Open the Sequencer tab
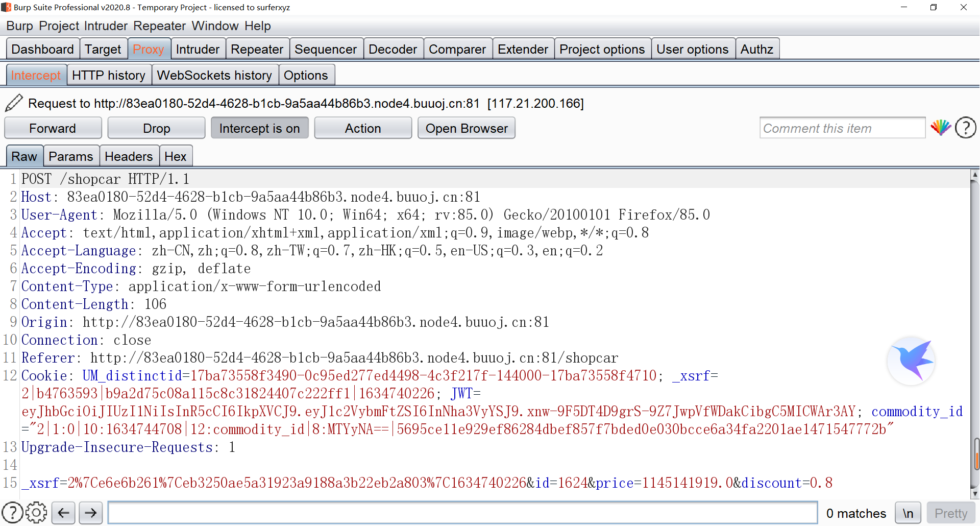This screenshot has width=980, height=526. click(326, 49)
